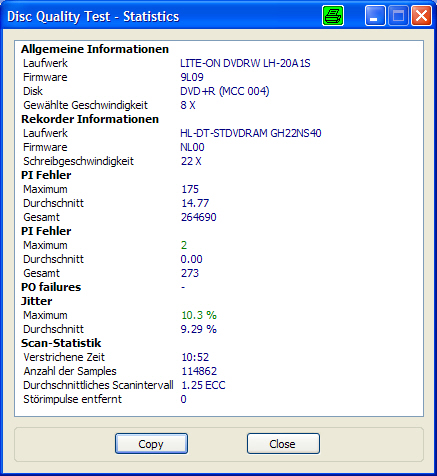Click the Close button at bottom
This screenshot has width=437, height=476.
tap(283, 444)
